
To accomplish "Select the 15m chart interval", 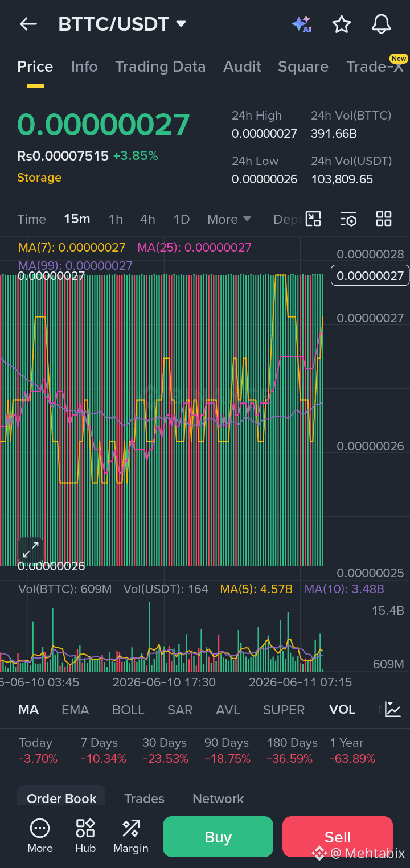I will (x=77, y=219).
